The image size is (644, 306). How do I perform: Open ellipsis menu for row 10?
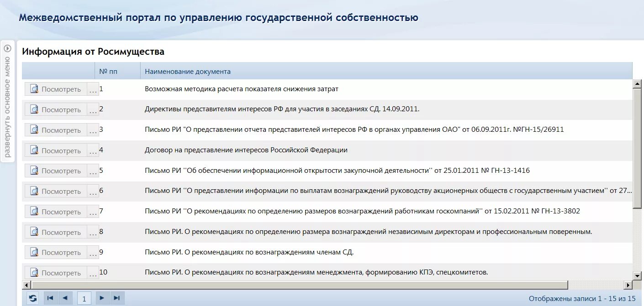[x=93, y=273]
